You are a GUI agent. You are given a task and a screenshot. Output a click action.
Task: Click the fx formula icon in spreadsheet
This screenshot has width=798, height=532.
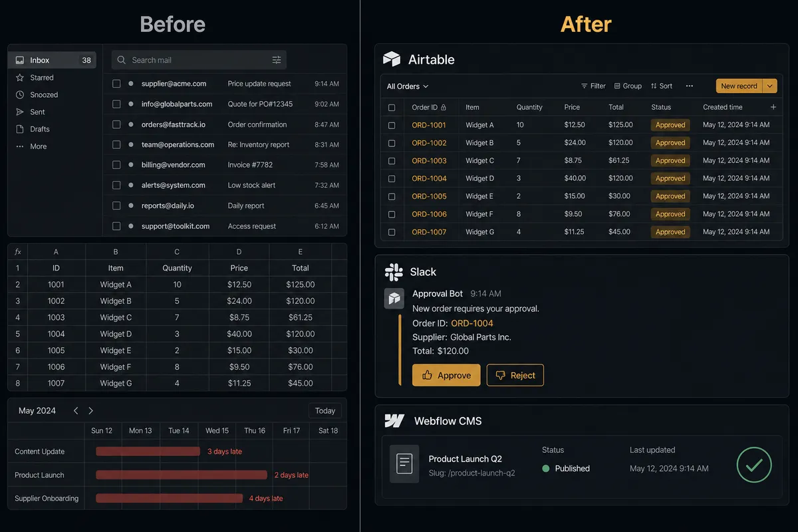pos(18,251)
